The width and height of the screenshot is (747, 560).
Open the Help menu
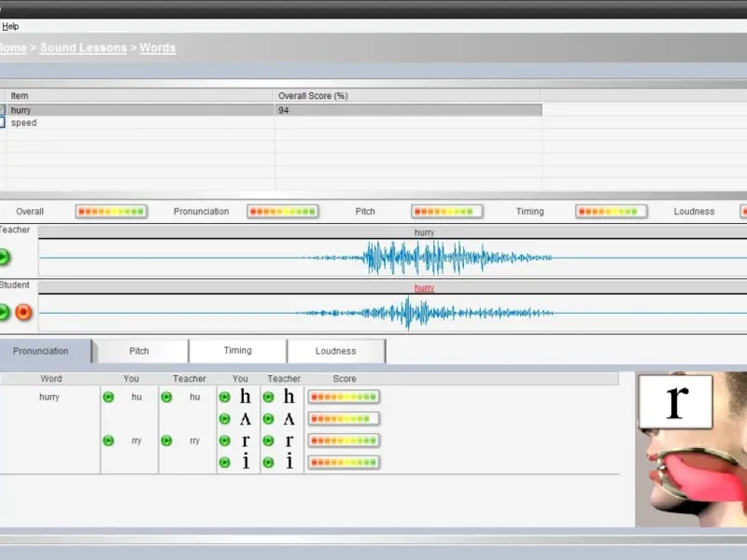pyautogui.click(x=10, y=26)
